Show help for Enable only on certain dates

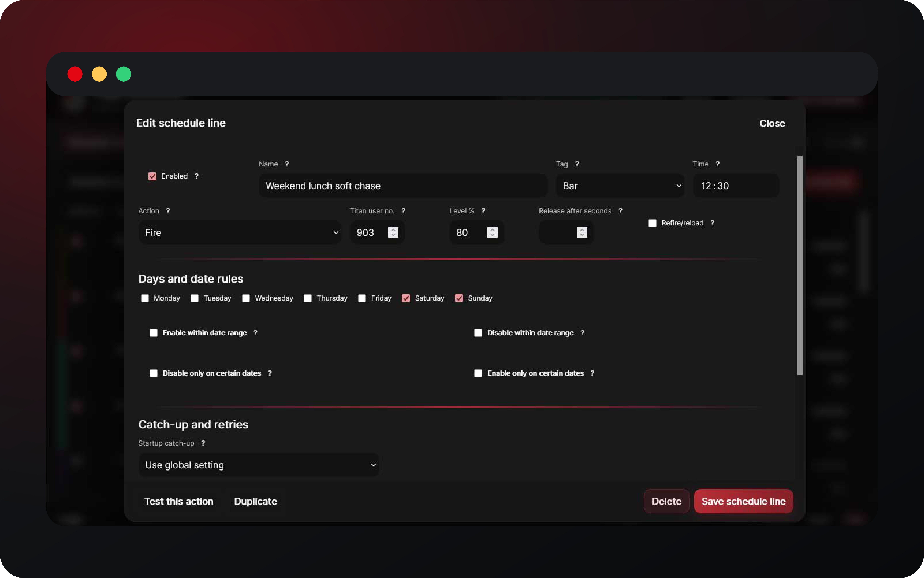pyautogui.click(x=592, y=374)
